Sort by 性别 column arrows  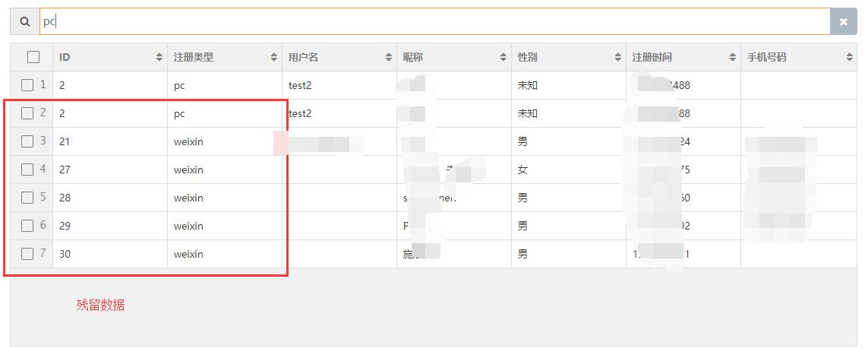[x=618, y=57]
